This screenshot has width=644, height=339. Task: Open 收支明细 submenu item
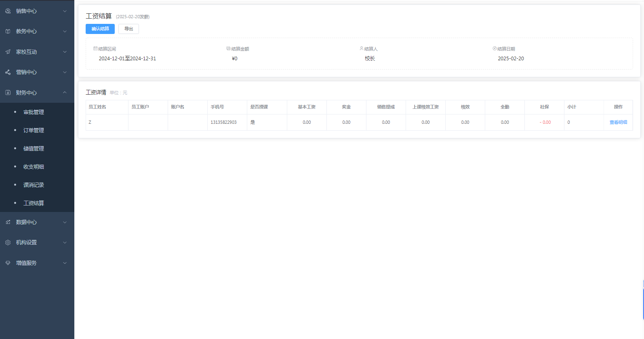(x=37, y=167)
